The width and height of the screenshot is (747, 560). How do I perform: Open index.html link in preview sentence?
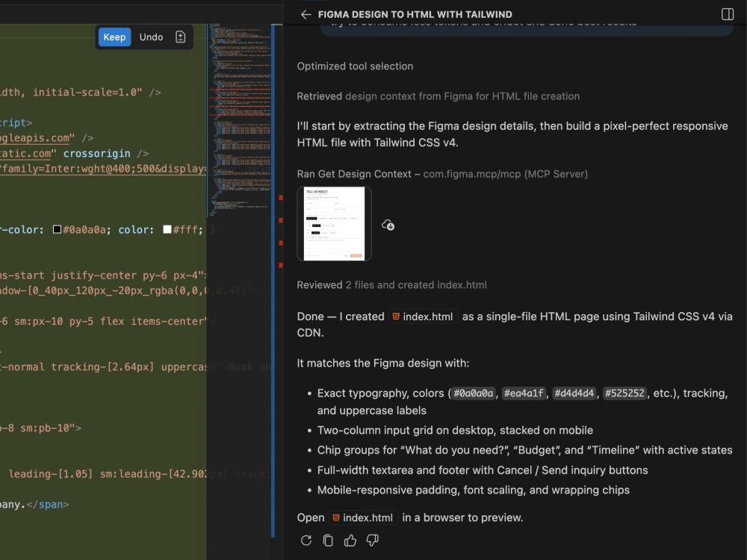364,517
